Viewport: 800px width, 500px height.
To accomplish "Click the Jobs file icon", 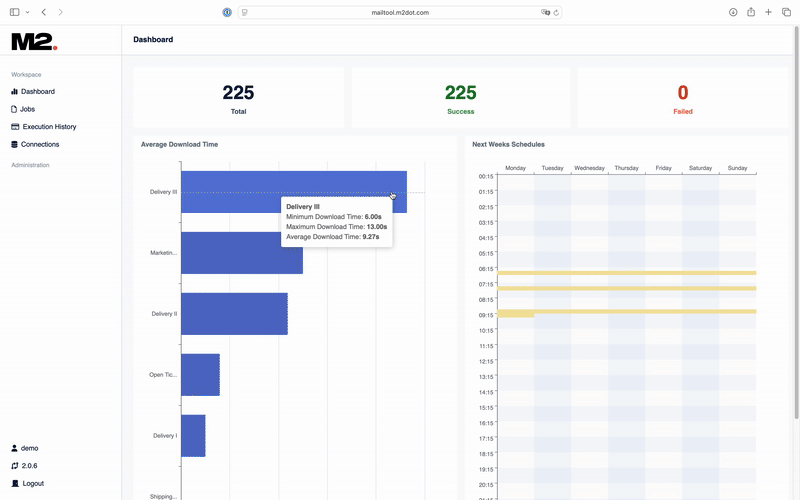I will pyautogui.click(x=14, y=109).
